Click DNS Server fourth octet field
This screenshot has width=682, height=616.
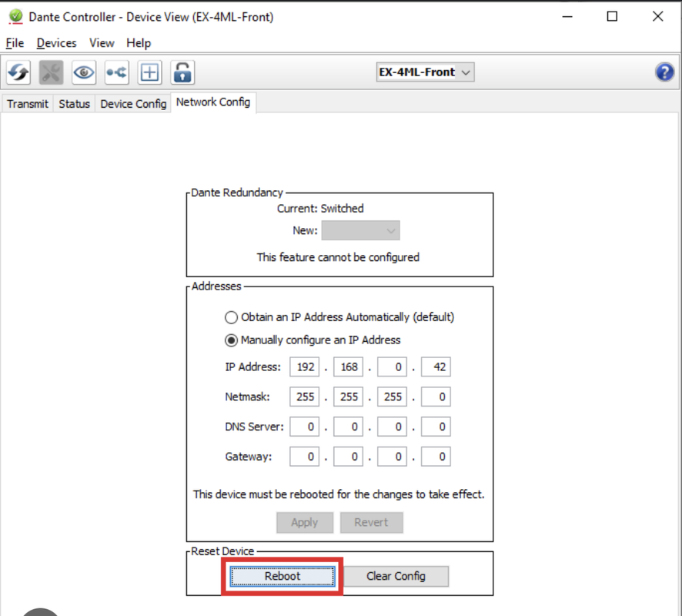[436, 427]
